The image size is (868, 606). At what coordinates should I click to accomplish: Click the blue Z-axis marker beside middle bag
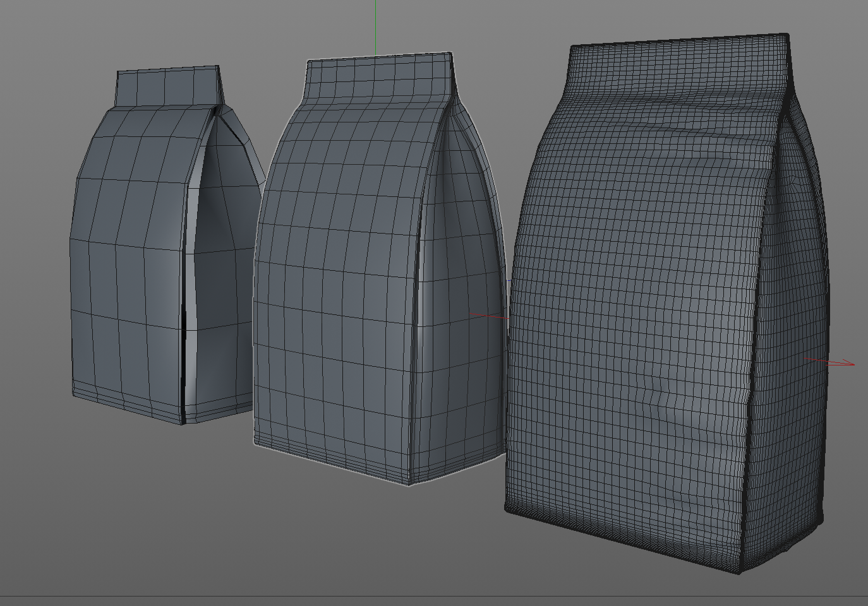click(x=509, y=281)
